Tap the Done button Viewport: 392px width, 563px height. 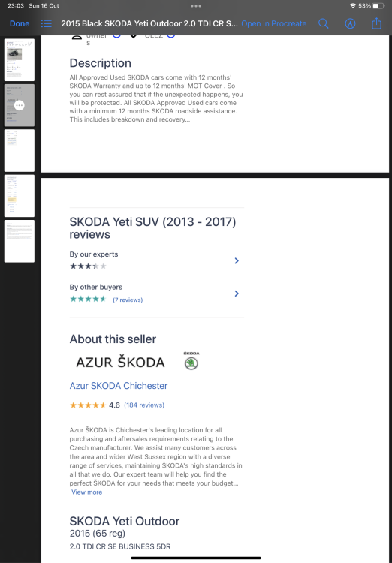tap(20, 24)
